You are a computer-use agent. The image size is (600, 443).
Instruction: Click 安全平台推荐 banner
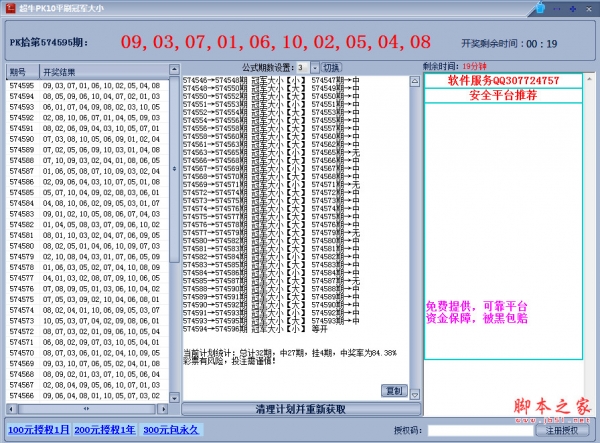tap(503, 95)
